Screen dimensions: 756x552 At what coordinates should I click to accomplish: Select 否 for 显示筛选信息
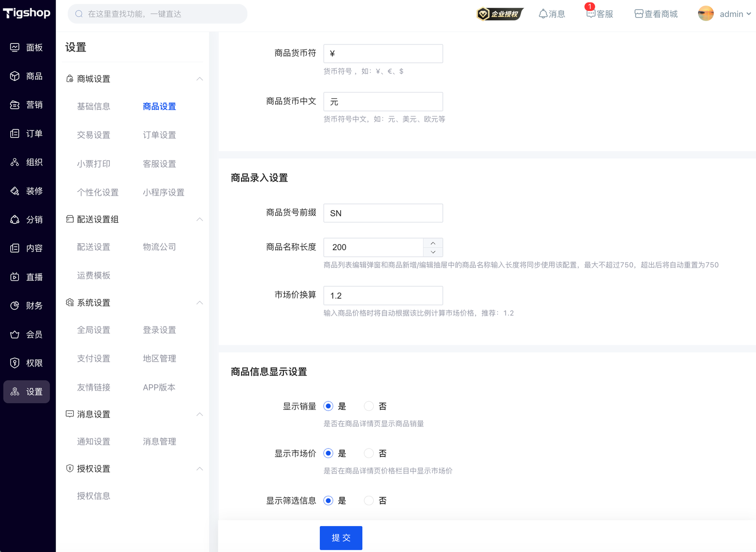pyautogui.click(x=369, y=501)
